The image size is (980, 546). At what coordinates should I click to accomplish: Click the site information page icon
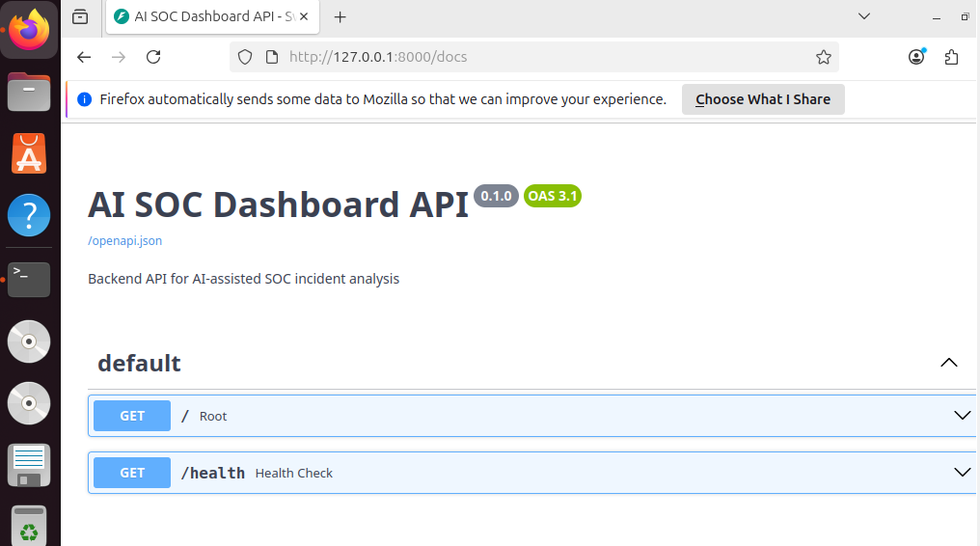(272, 58)
